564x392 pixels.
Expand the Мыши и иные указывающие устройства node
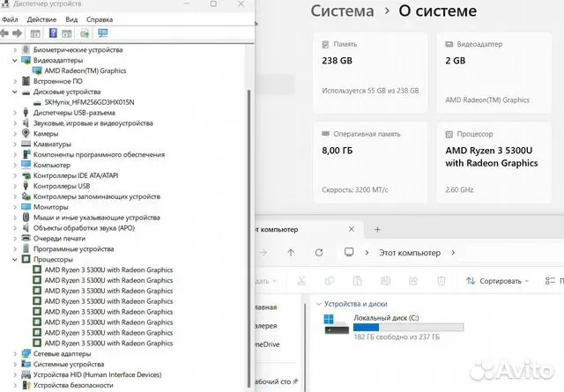click(15, 218)
